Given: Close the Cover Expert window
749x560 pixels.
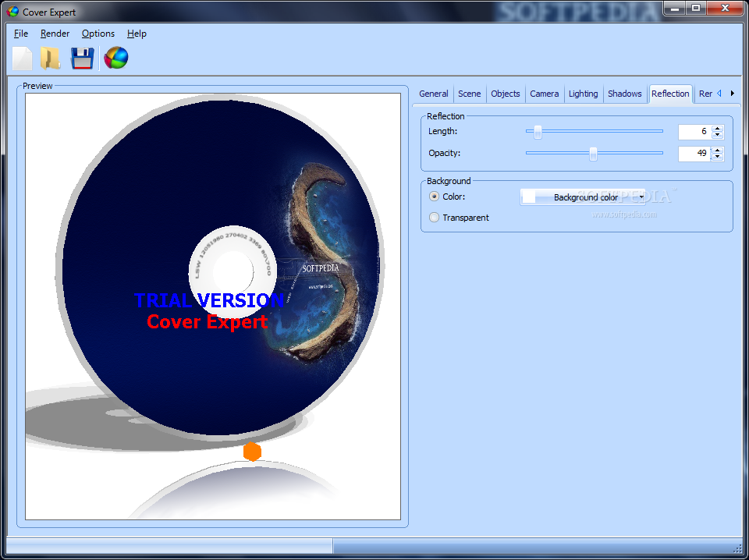Looking at the screenshot, I should (x=725, y=8).
